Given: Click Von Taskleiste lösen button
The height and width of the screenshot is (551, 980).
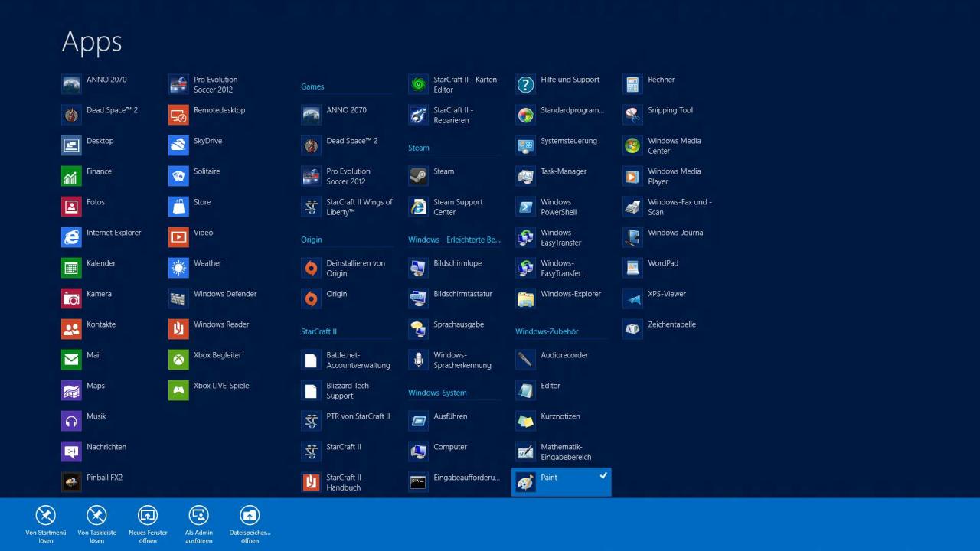Looking at the screenshot, I should 96,524.
